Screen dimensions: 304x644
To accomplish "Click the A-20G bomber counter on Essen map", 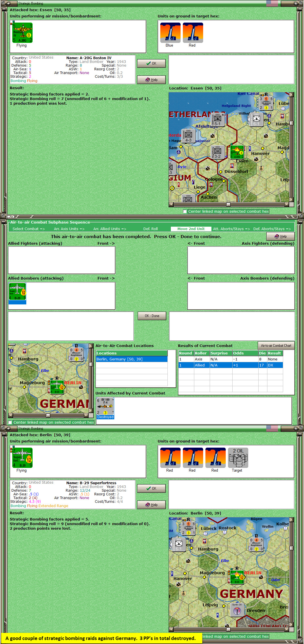I will 237,152.
